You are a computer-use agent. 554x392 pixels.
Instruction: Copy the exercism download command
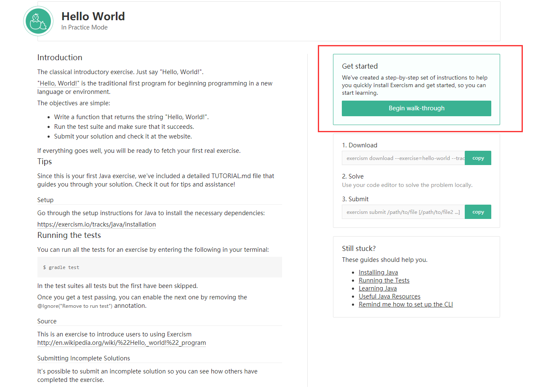[x=478, y=158]
